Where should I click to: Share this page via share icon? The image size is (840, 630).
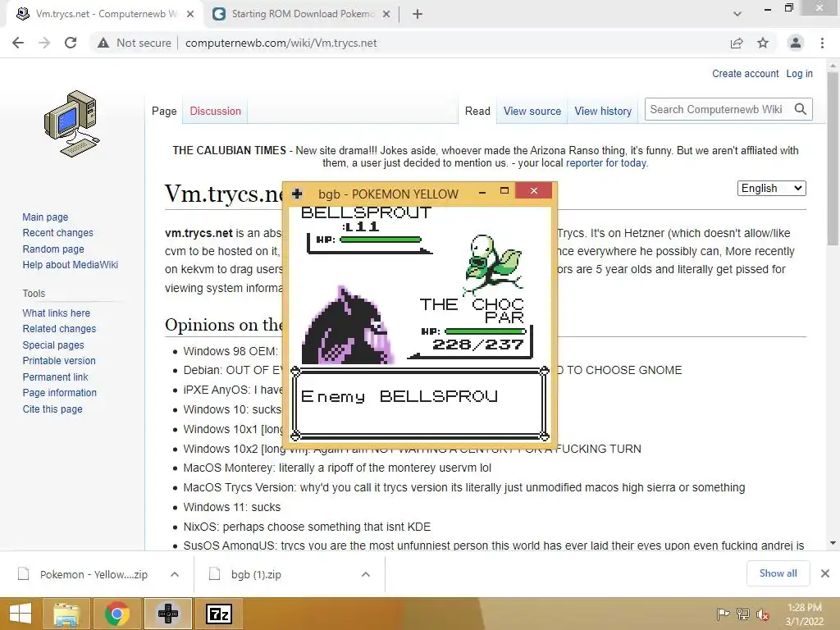(x=737, y=43)
